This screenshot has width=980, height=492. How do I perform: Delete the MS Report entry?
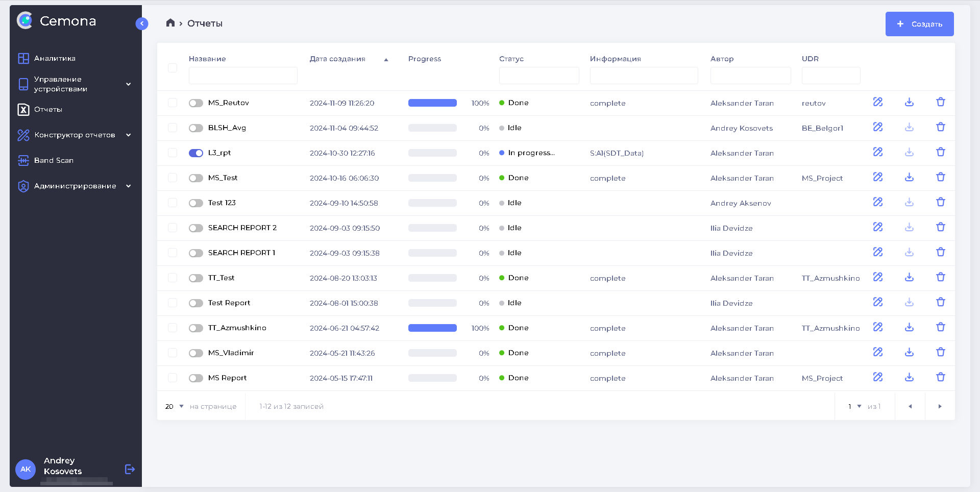click(940, 377)
